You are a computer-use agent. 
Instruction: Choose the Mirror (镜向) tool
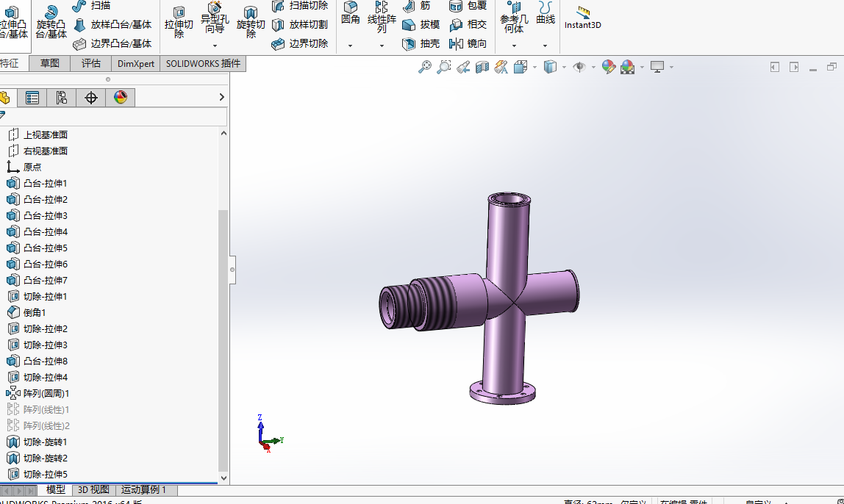coord(468,43)
